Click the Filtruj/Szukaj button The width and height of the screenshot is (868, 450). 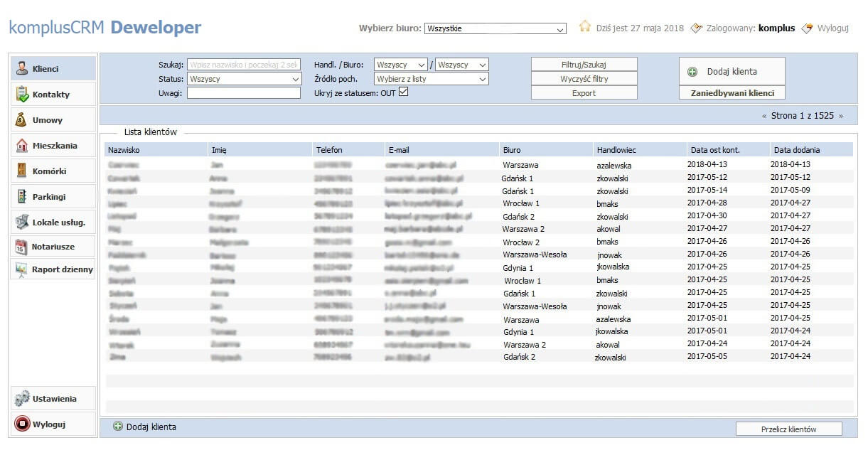[x=584, y=65]
